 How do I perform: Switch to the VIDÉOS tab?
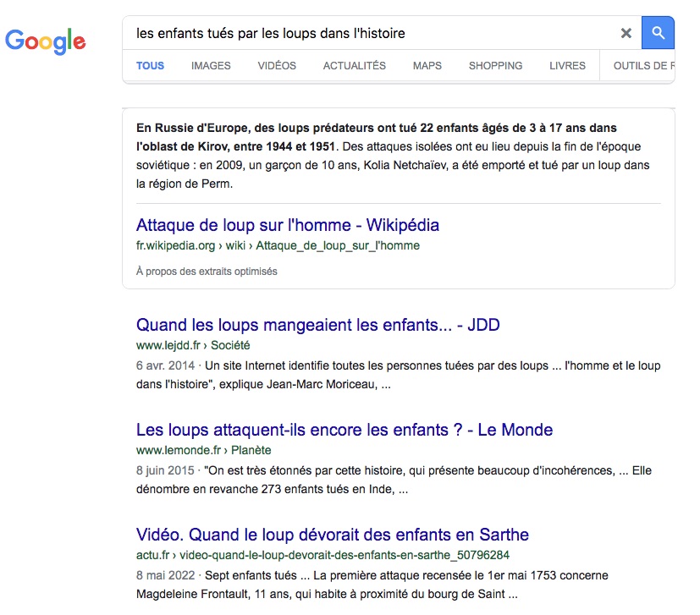[x=277, y=66]
